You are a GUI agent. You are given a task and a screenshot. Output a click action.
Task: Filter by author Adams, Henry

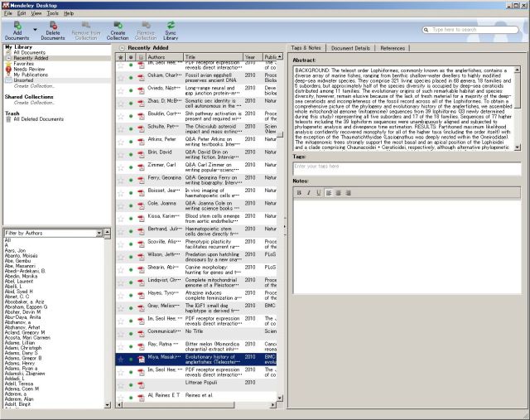(x=20, y=363)
